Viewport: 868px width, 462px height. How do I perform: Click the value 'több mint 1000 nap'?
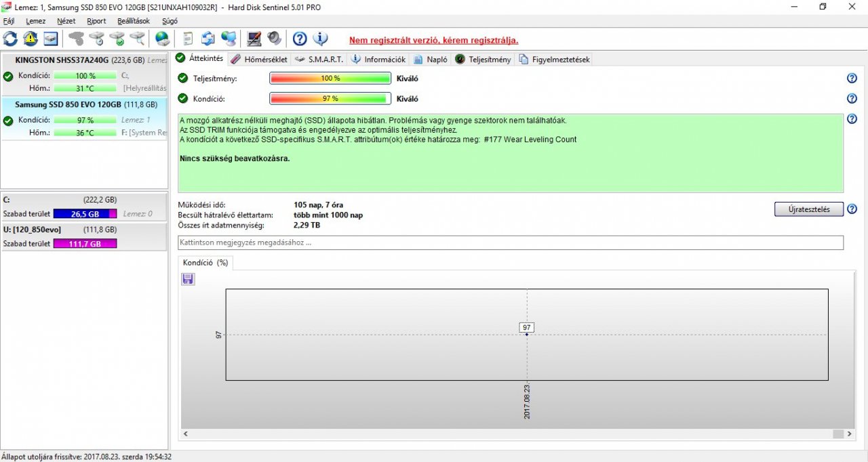tap(328, 215)
